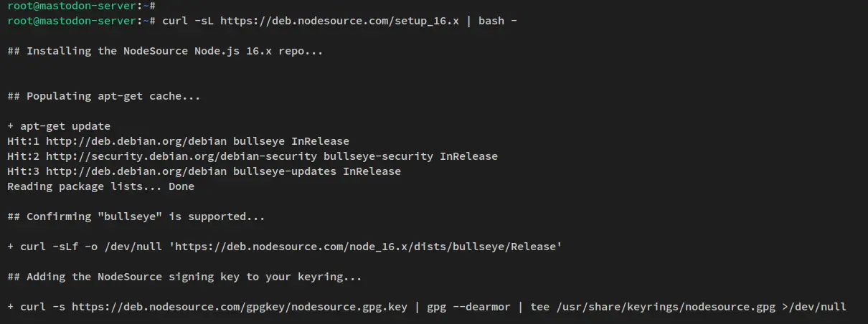Click 'Hit:2' label in apt output
Screen dimensions: 868x324
click(x=23, y=156)
